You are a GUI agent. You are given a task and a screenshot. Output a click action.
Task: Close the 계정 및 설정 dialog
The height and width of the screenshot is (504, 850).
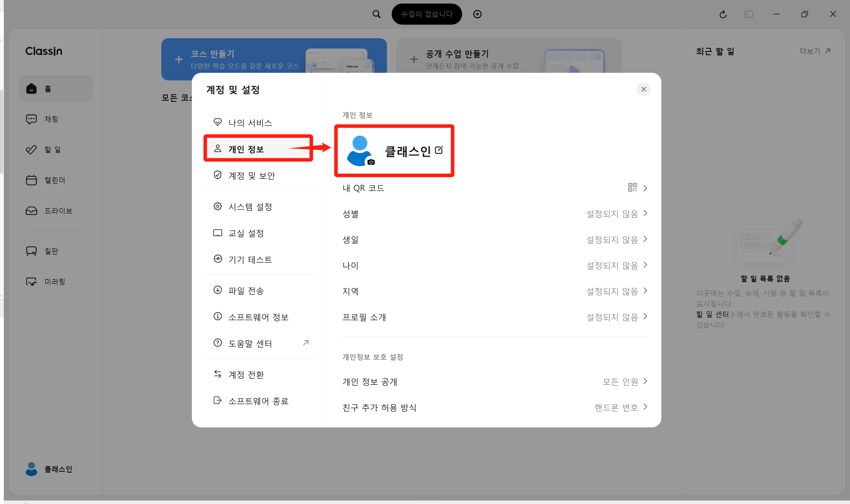pos(643,89)
